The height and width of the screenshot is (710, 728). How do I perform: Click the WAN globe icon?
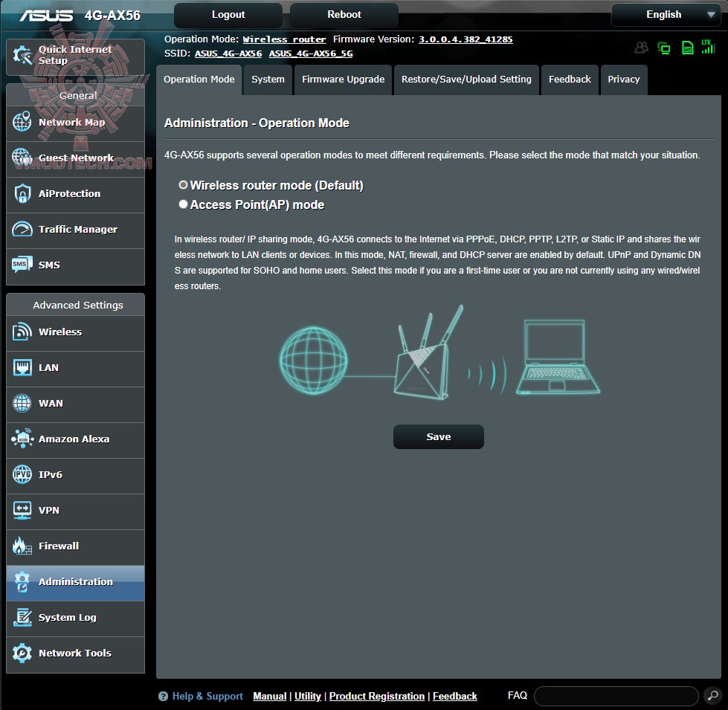coord(22,403)
